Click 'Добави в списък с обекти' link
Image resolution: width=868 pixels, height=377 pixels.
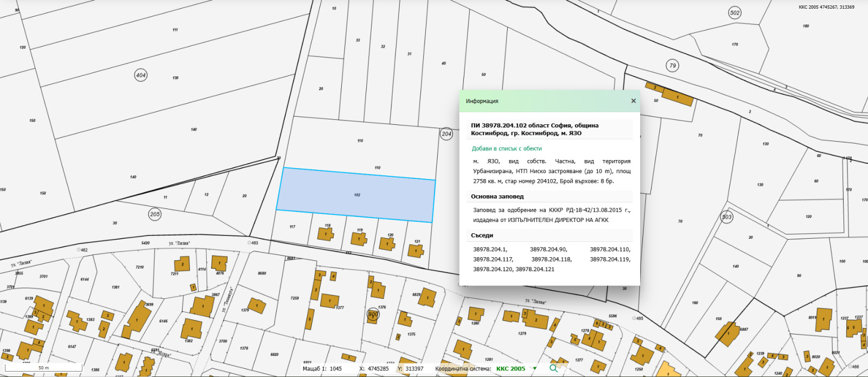pos(506,149)
